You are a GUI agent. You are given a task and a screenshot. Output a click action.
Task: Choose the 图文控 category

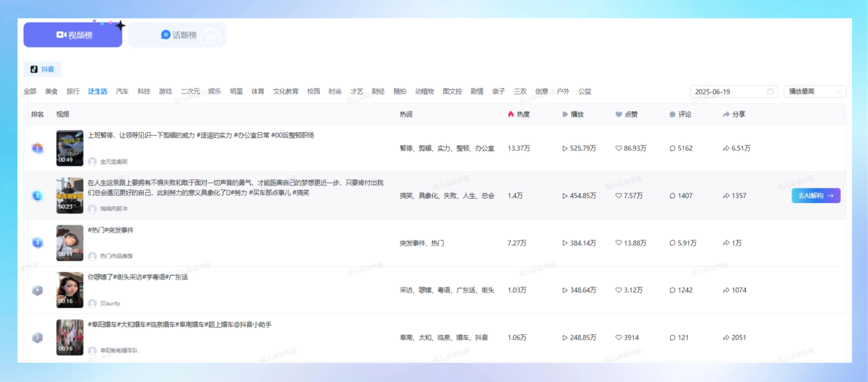(452, 92)
